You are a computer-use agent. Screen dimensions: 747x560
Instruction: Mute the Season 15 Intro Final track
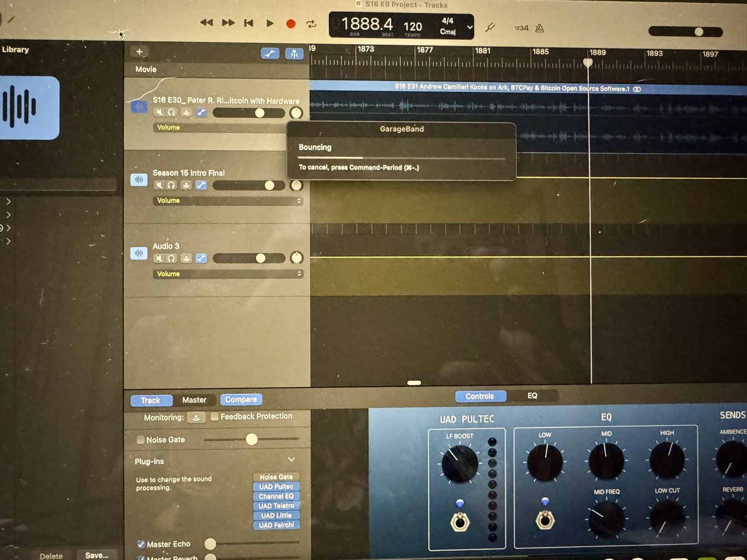point(159,185)
